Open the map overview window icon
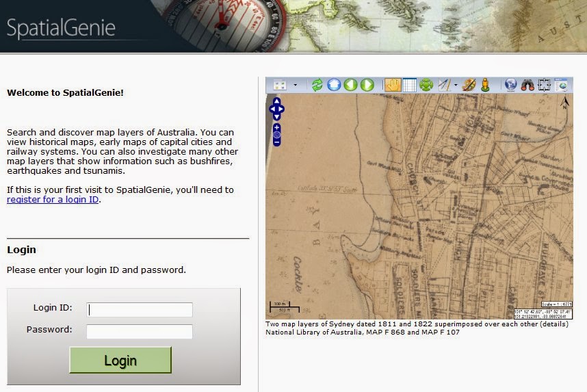 (561, 85)
